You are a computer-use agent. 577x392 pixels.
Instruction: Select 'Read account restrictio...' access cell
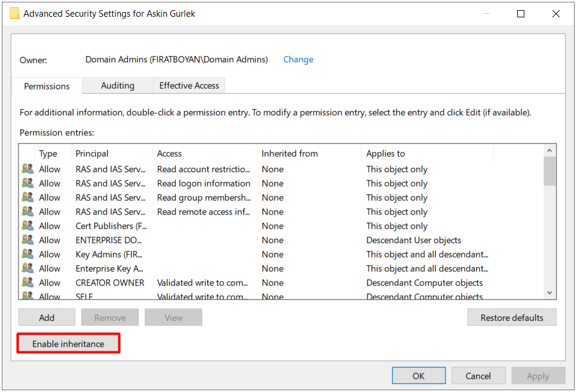pos(203,169)
